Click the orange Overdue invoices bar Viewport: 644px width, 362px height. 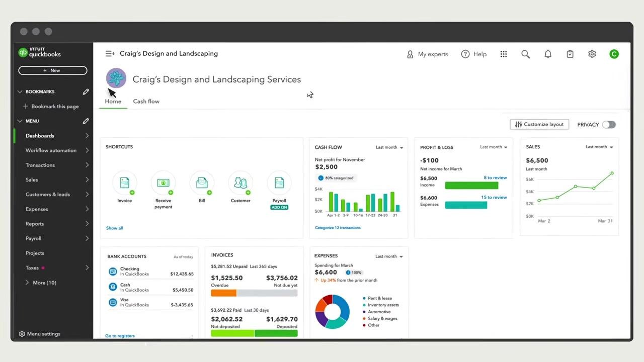(x=223, y=293)
